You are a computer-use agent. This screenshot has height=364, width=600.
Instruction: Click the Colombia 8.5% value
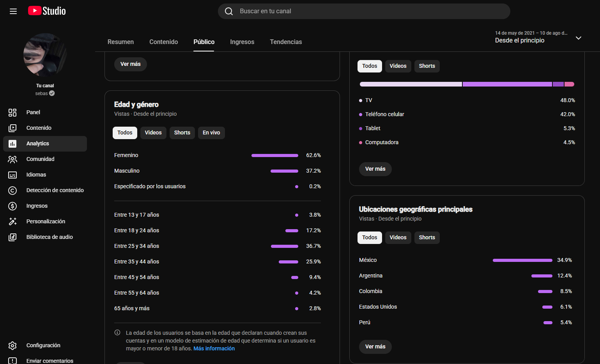coord(566,291)
